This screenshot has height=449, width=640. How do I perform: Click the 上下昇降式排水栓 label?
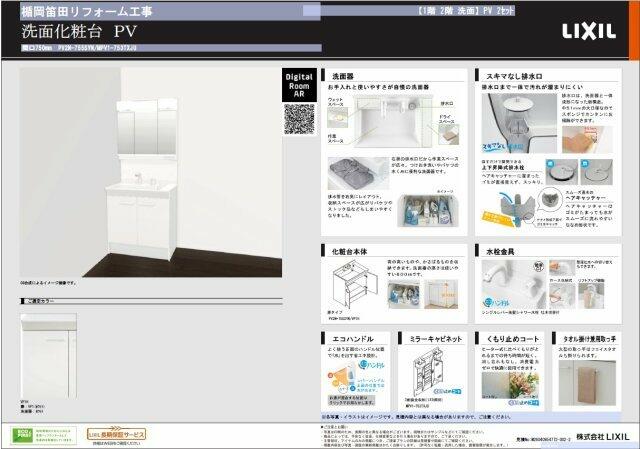503,167
